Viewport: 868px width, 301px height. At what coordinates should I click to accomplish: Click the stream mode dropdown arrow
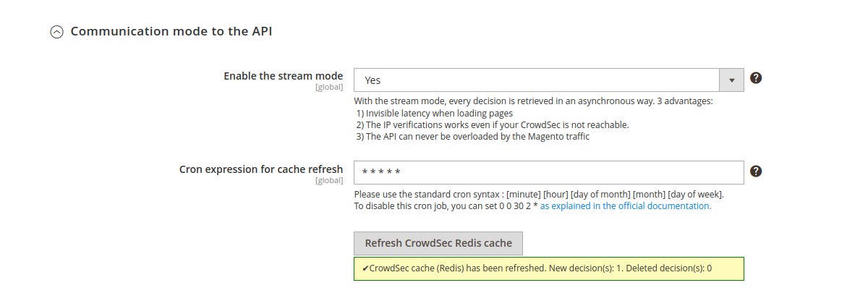point(731,80)
